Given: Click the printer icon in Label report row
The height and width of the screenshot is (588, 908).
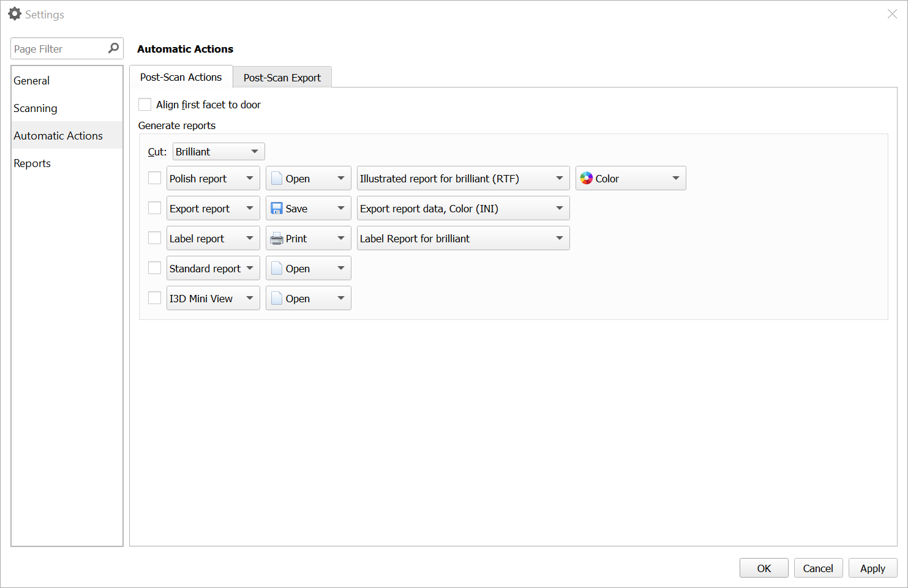Looking at the screenshot, I should [277, 238].
